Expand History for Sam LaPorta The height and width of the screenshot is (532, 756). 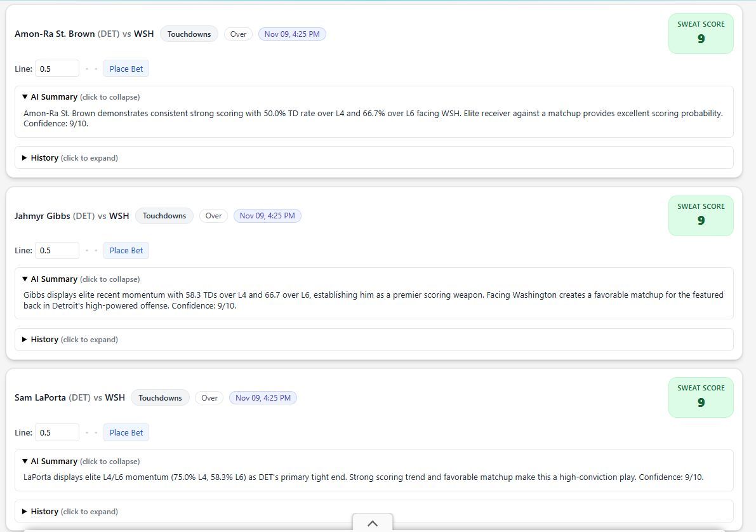pyautogui.click(x=374, y=511)
